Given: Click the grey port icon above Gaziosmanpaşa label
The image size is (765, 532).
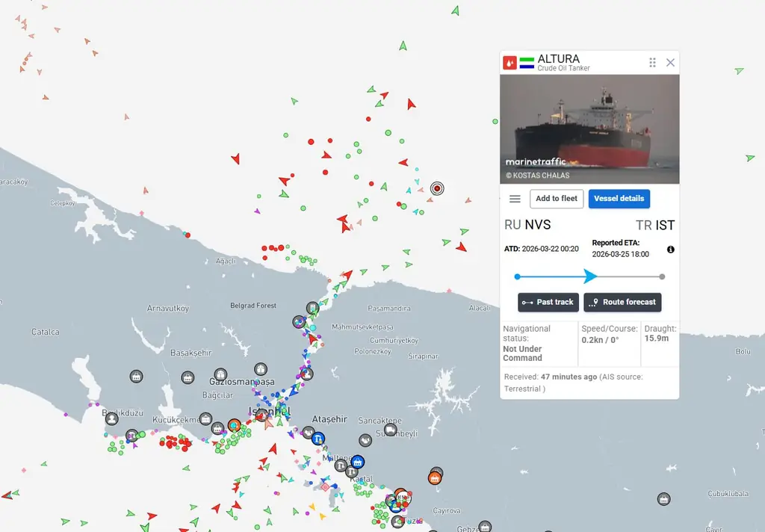Looking at the screenshot, I should (x=220, y=374).
